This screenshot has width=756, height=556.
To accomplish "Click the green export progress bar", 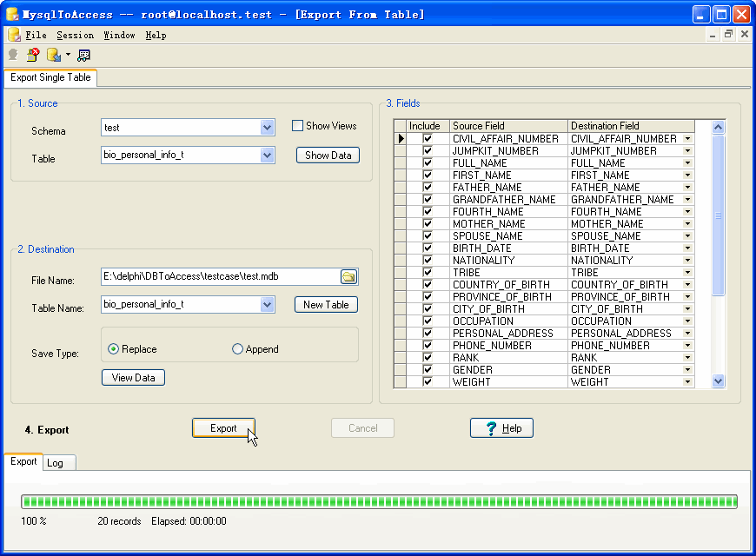I will [x=379, y=501].
